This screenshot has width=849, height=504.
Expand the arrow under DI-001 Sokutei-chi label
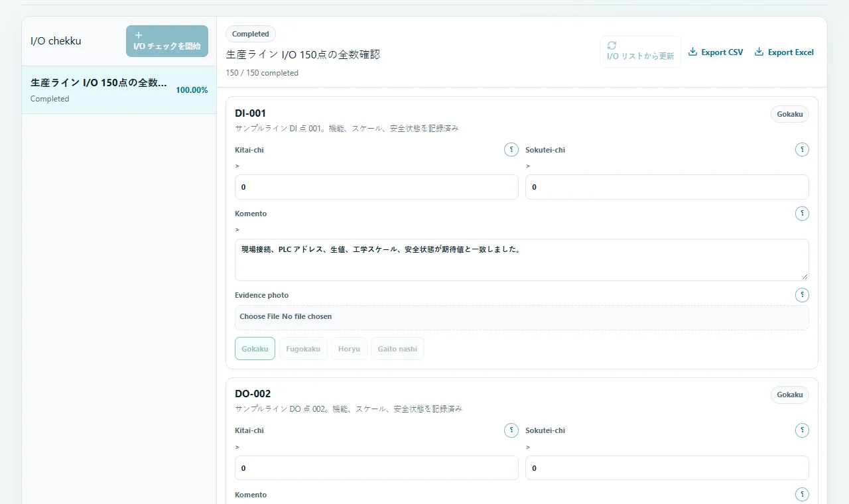pyautogui.click(x=528, y=166)
